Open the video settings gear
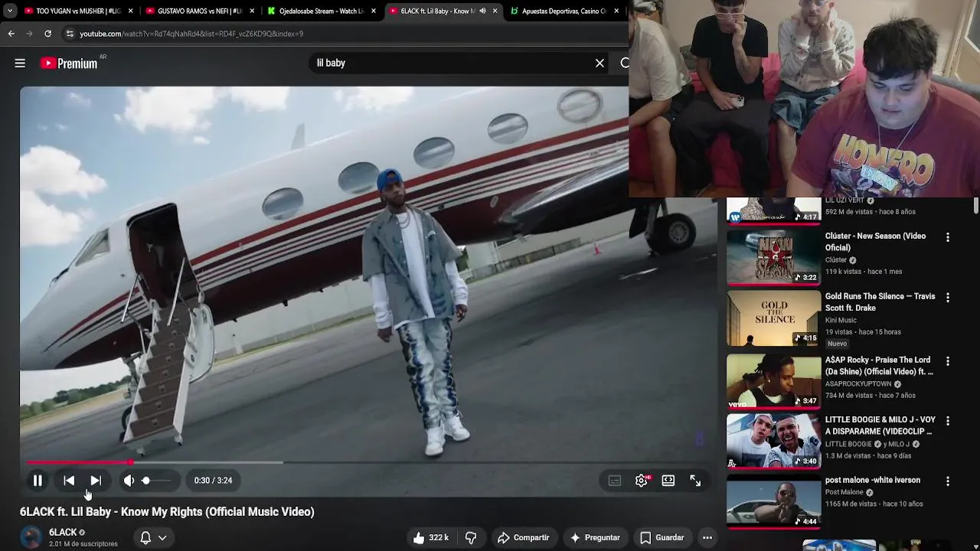This screenshot has height=551, width=980. tap(642, 481)
